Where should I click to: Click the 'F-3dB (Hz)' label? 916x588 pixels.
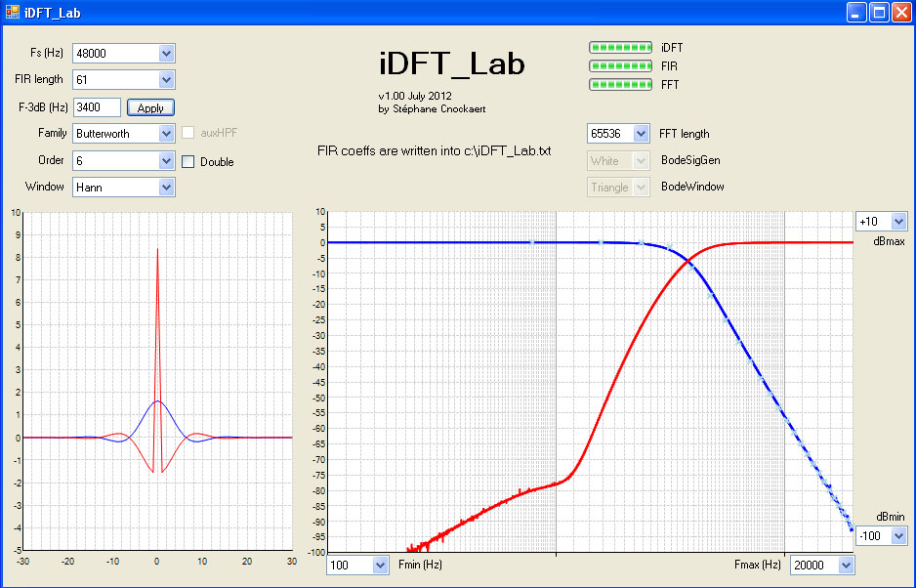click(x=43, y=107)
